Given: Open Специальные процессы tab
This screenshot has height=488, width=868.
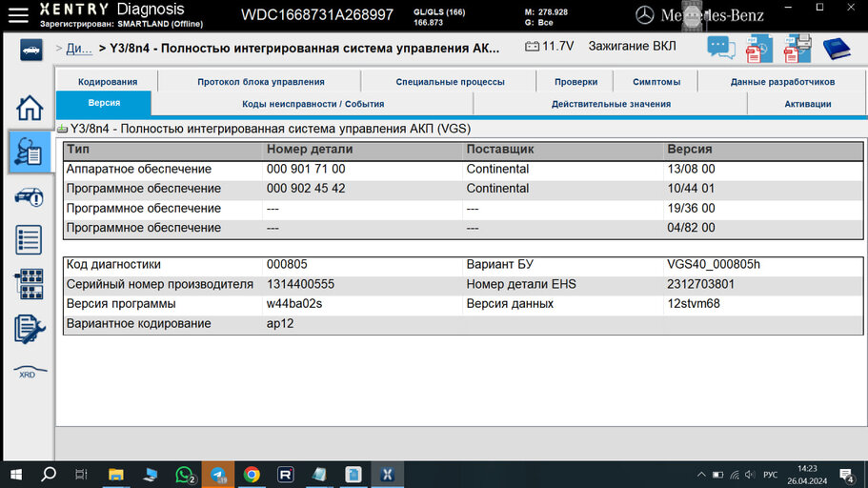Looking at the screenshot, I should click(x=450, y=81).
